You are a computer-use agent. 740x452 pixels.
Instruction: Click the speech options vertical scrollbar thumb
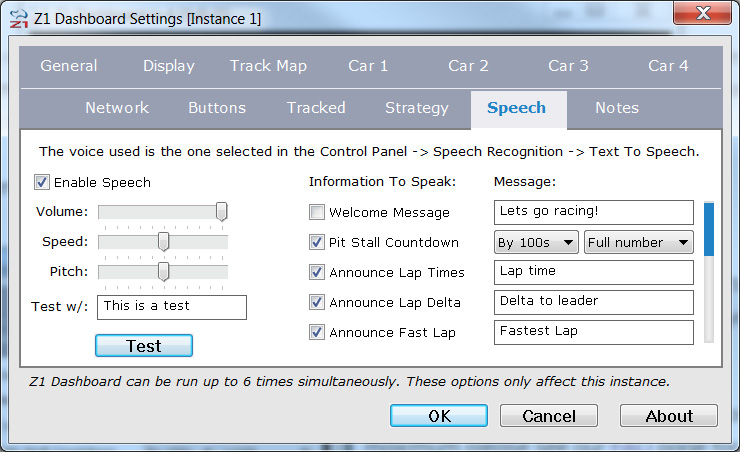[x=709, y=229]
